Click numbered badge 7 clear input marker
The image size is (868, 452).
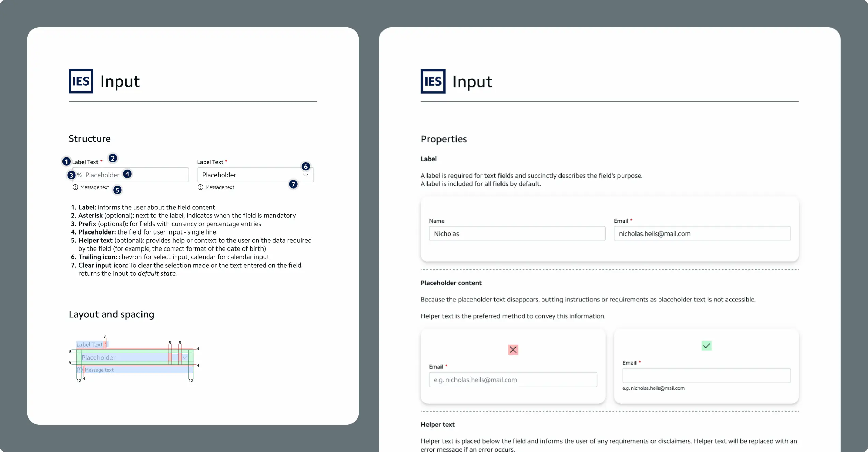point(293,184)
